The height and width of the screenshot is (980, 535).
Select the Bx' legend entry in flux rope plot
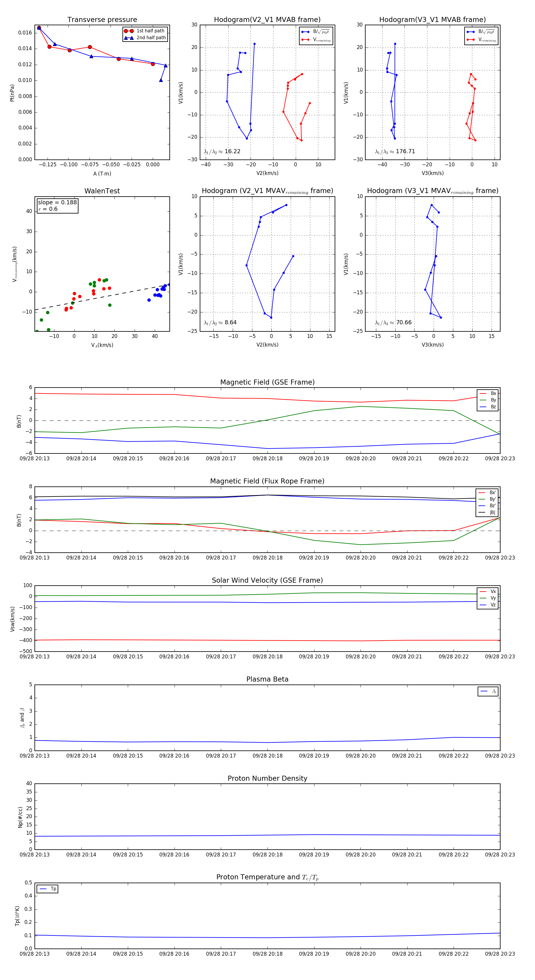pyautogui.click(x=487, y=492)
